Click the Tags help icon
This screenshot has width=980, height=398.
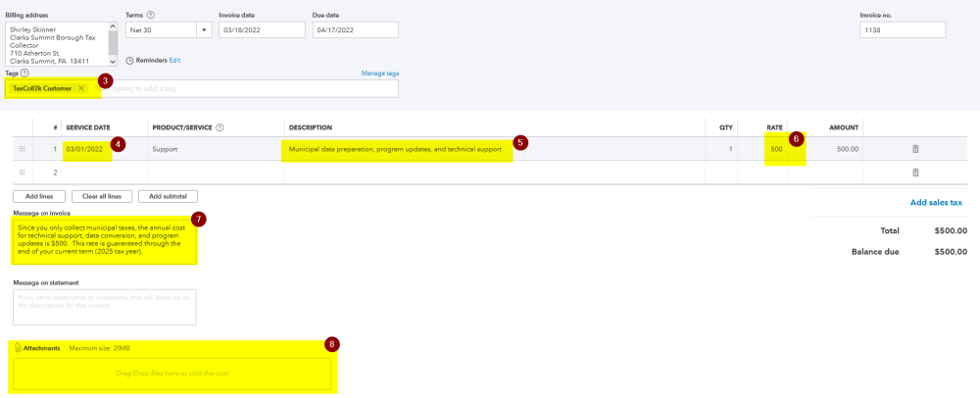(x=25, y=74)
